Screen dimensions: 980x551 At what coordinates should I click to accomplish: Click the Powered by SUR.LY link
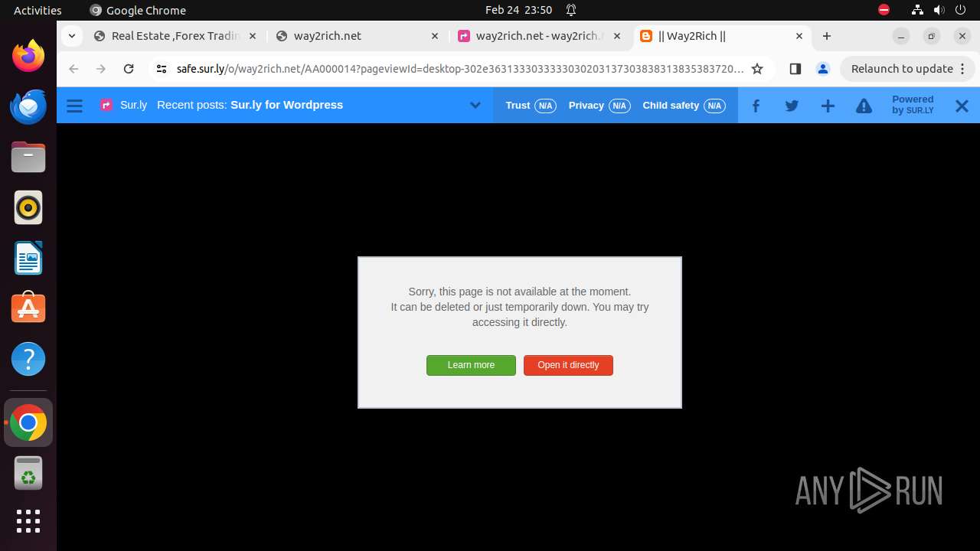(x=913, y=105)
